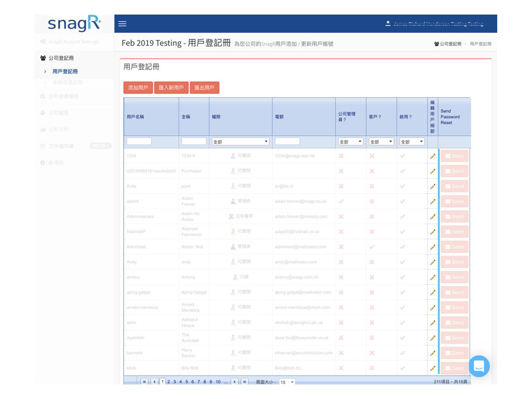The height and width of the screenshot is (399, 532).
Task: Send password reset for user bannerh
Action: point(454,353)
